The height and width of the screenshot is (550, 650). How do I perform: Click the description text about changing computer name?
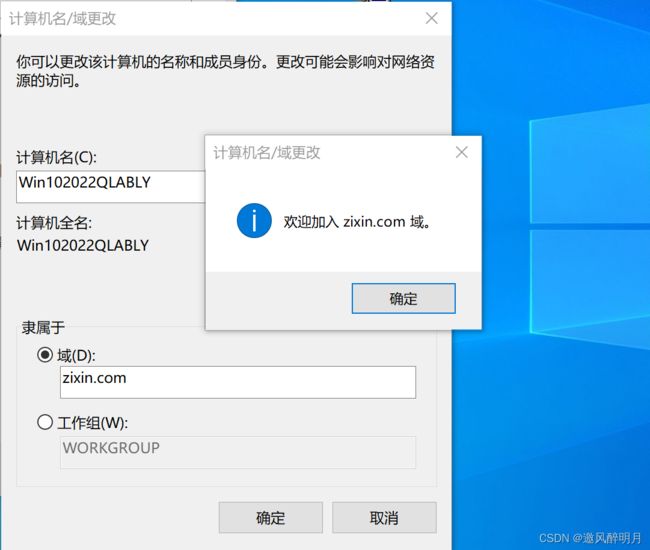225,71
